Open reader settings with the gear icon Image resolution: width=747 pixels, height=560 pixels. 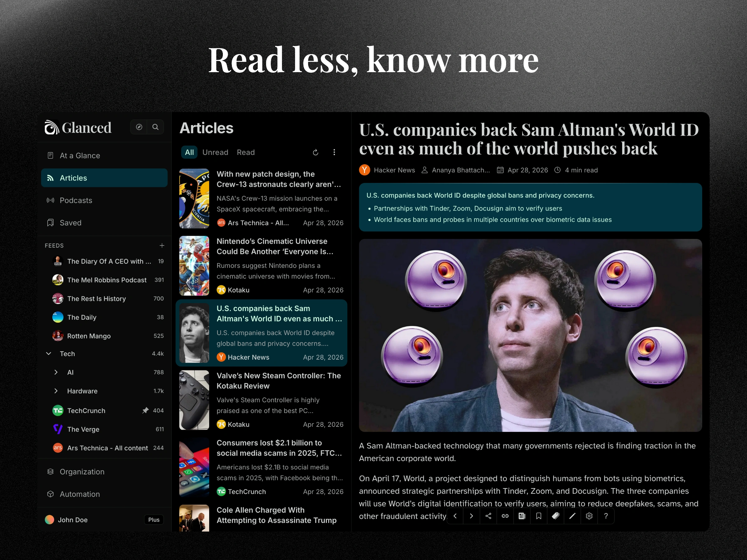[589, 516]
